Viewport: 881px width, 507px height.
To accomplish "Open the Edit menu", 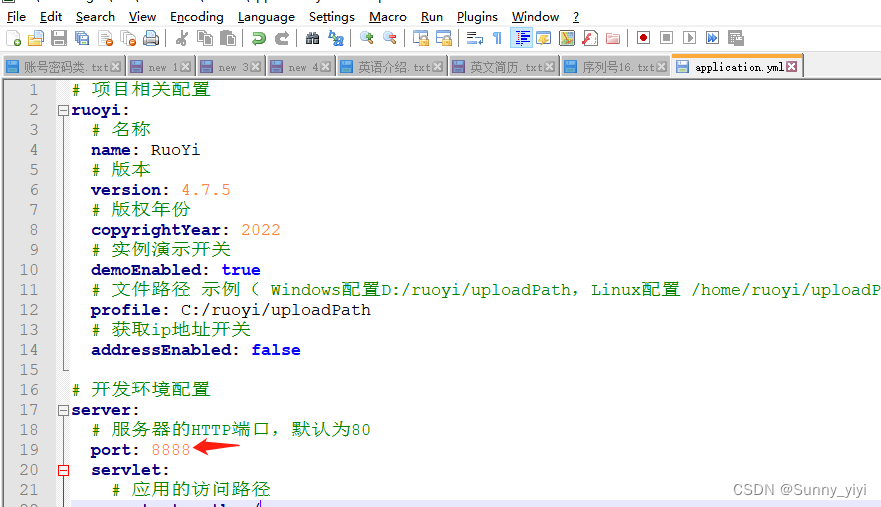I will pyautogui.click(x=51, y=17).
